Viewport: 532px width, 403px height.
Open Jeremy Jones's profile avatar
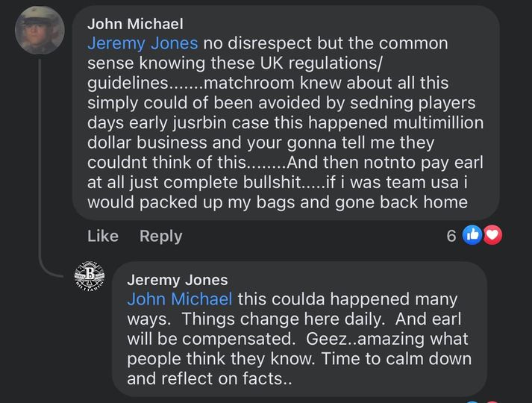(90, 278)
